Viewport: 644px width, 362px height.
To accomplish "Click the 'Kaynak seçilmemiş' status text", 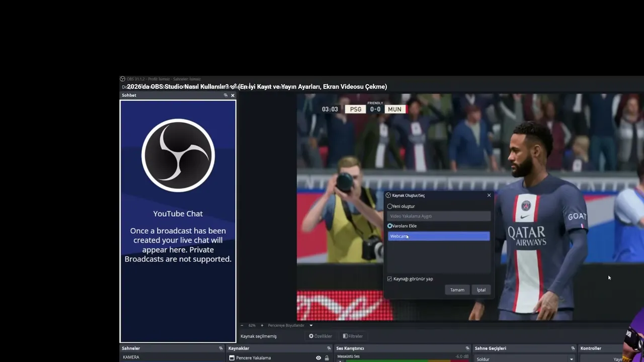I will point(259,336).
